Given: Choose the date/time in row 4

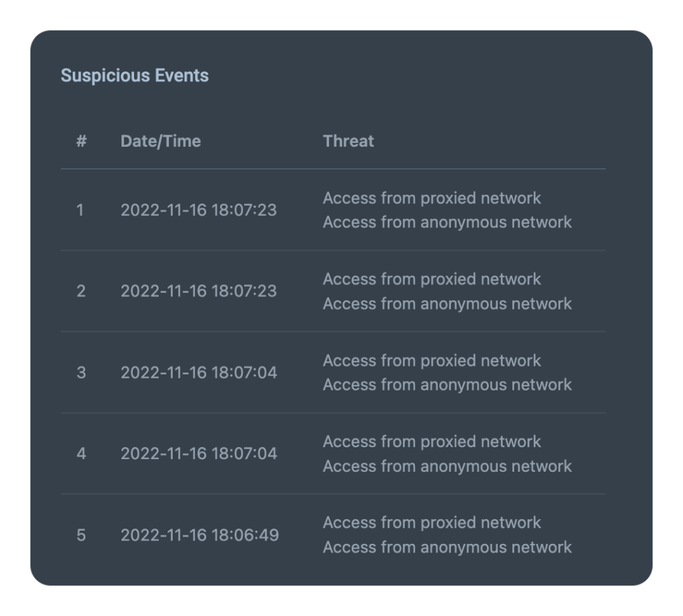Looking at the screenshot, I should (x=198, y=454).
